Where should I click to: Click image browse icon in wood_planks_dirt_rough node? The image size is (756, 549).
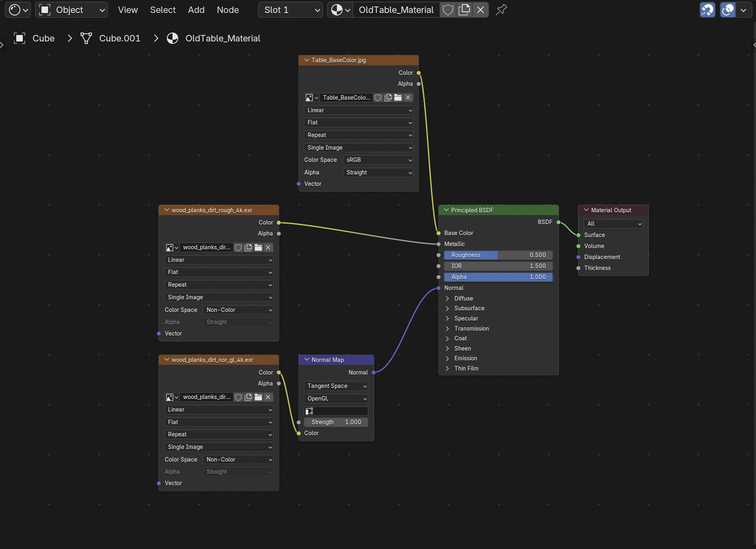tap(172, 248)
